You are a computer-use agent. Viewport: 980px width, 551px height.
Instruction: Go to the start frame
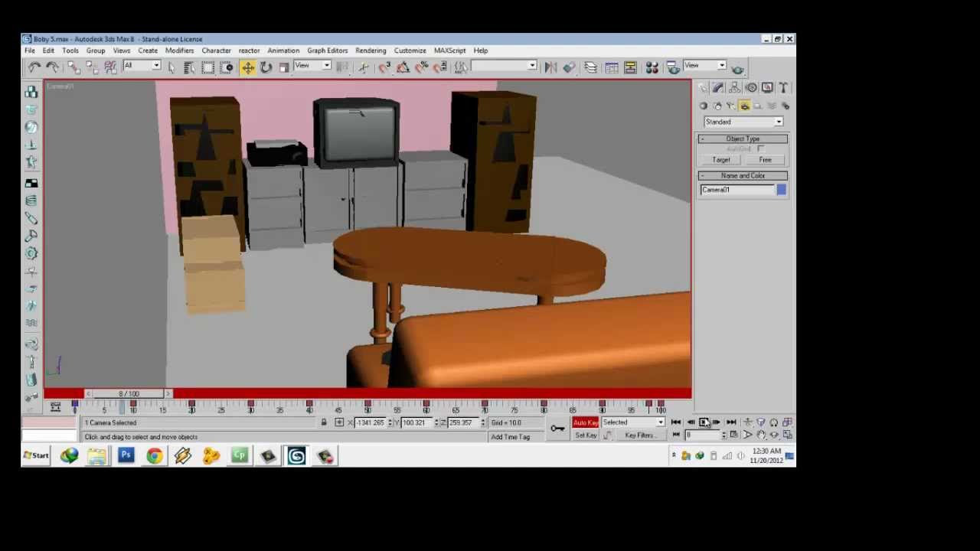click(x=676, y=422)
